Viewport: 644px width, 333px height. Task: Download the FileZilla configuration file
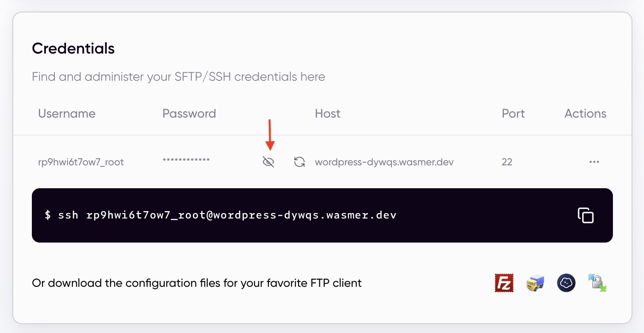pos(504,283)
